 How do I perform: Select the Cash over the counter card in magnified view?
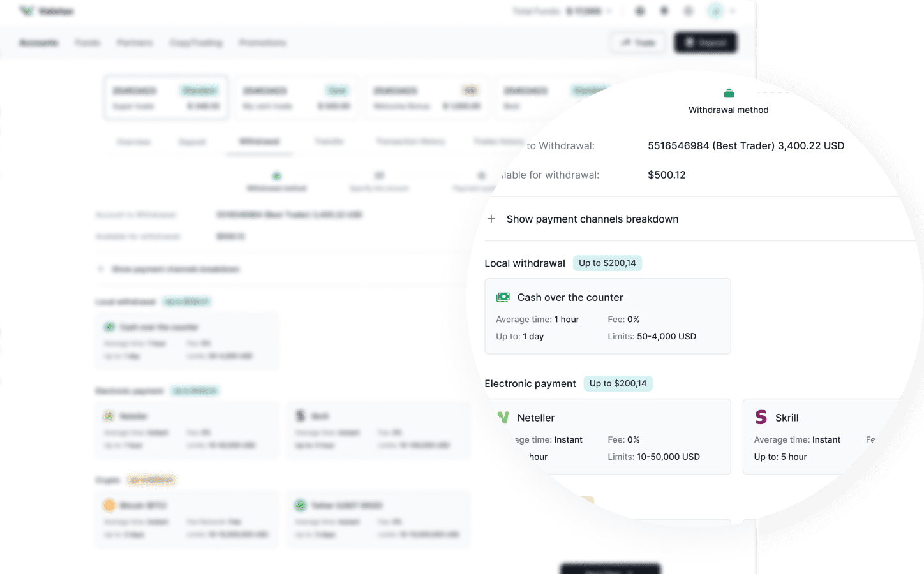click(607, 316)
